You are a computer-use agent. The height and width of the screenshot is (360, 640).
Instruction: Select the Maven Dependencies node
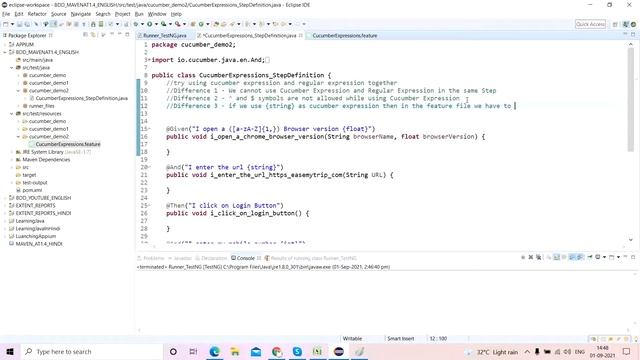[x=46, y=160]
